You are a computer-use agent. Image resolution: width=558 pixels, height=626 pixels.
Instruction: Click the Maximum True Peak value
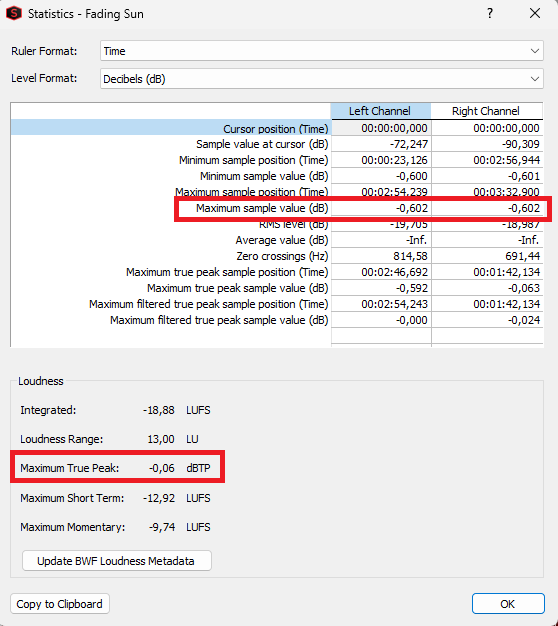[162, 468]
